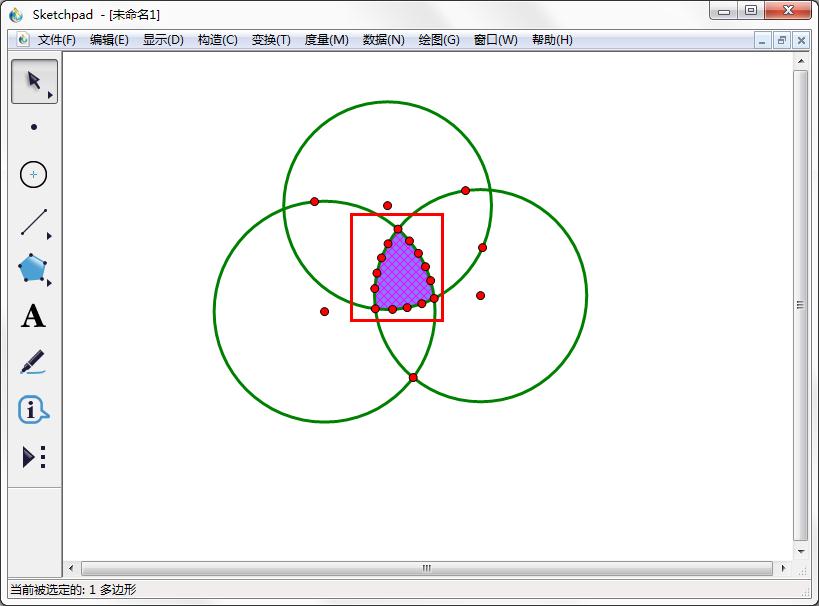This screenshot has width=819, height=606.
Task: Select the Polygon tool
Action: pos(34,268)
